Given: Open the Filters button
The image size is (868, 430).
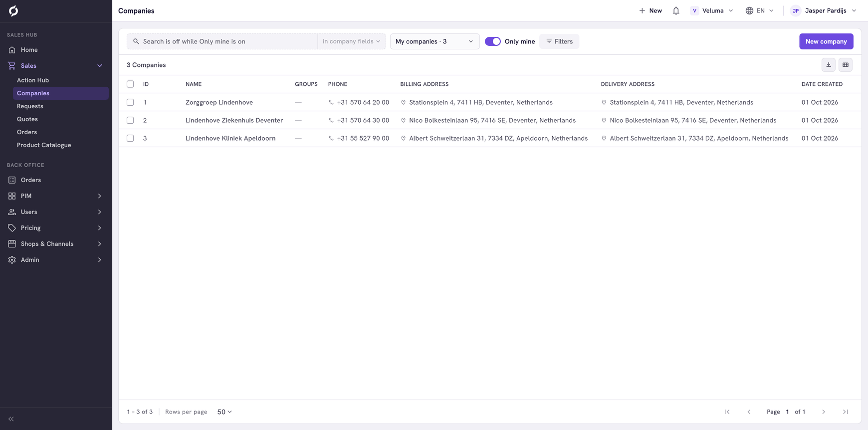Looking at the screenshot, I should [559, 41].
